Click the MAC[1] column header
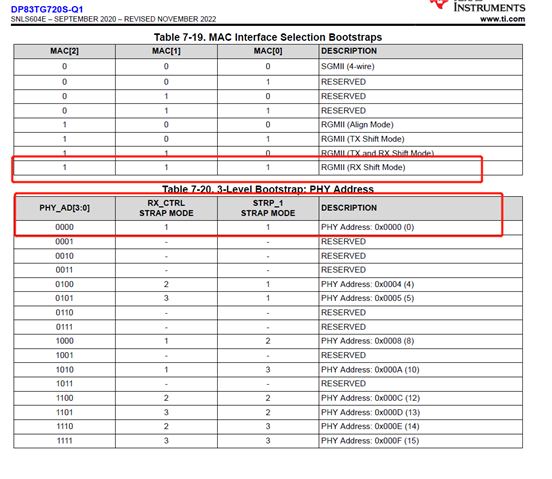 click(166, 51)
